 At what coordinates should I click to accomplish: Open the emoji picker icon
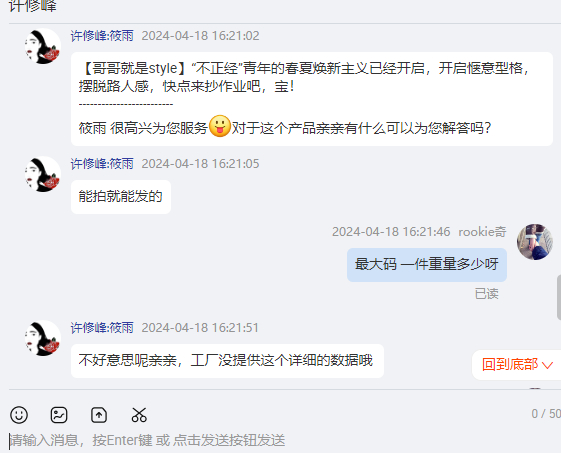pyautogui.click(x=19, y=415)
